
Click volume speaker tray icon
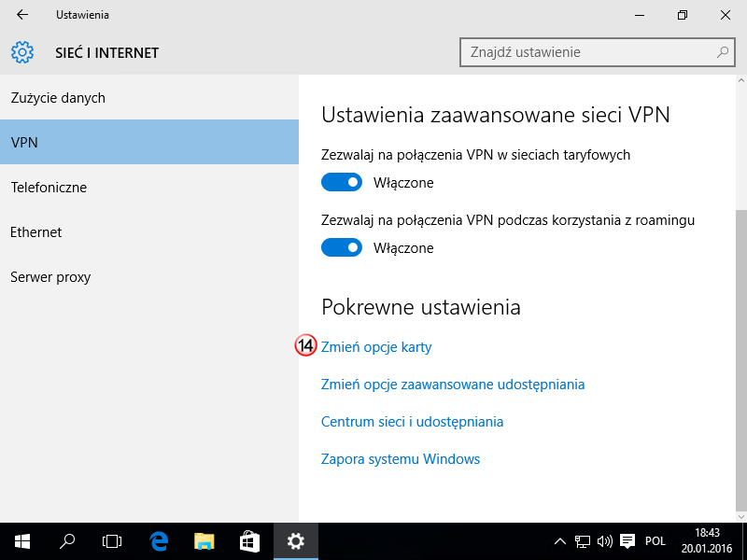click(x=604, y=541)
